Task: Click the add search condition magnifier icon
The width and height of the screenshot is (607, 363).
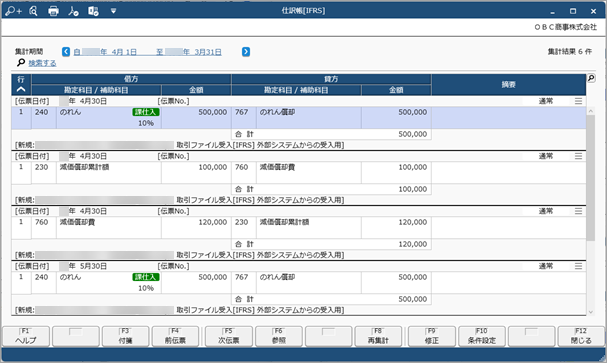Action: coord(13,11)
